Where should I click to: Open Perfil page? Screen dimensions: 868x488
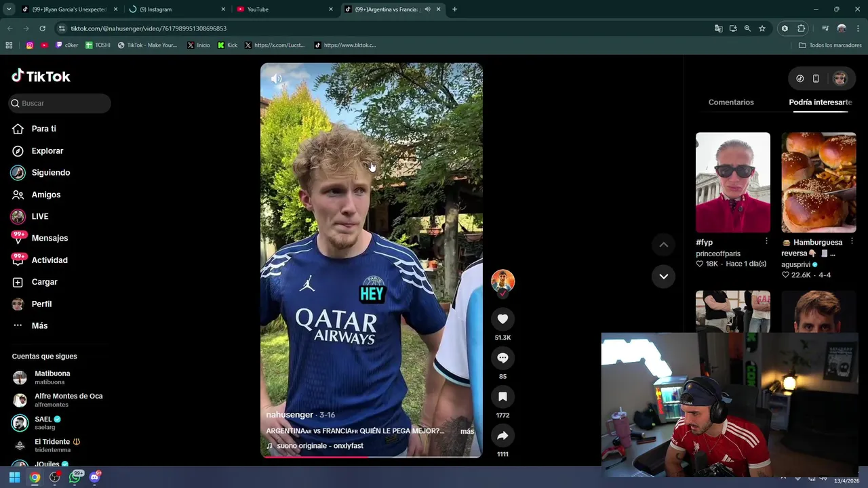click(x=41, y=304)
